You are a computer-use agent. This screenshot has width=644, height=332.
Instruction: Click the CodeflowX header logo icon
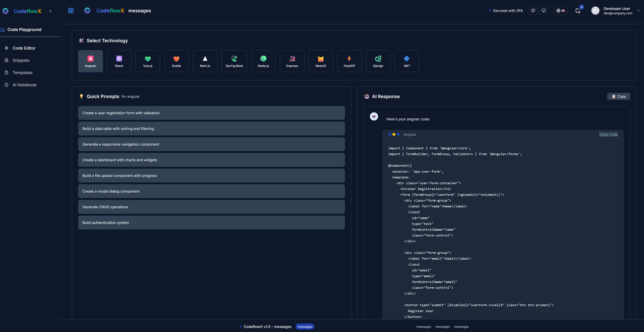[87, 11]
